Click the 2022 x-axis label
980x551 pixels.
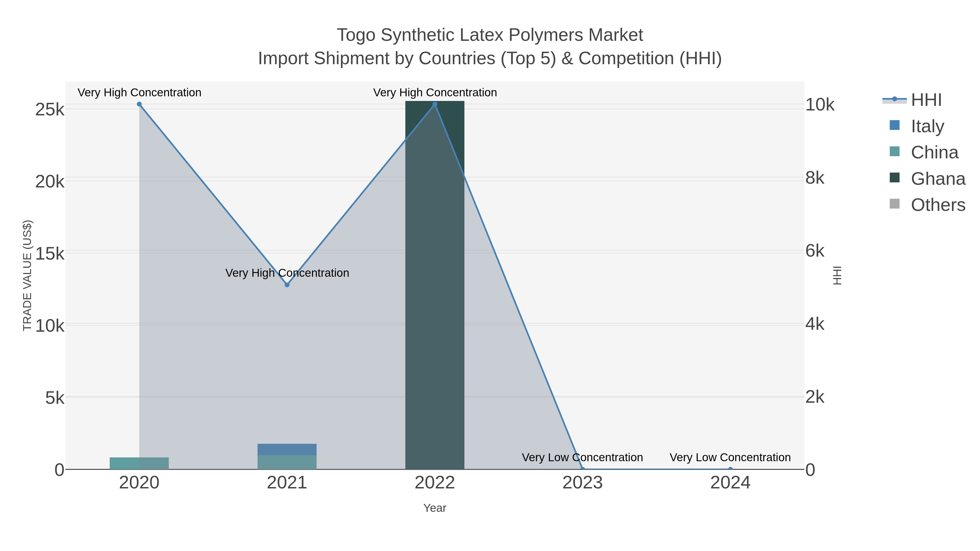(435, 483)
